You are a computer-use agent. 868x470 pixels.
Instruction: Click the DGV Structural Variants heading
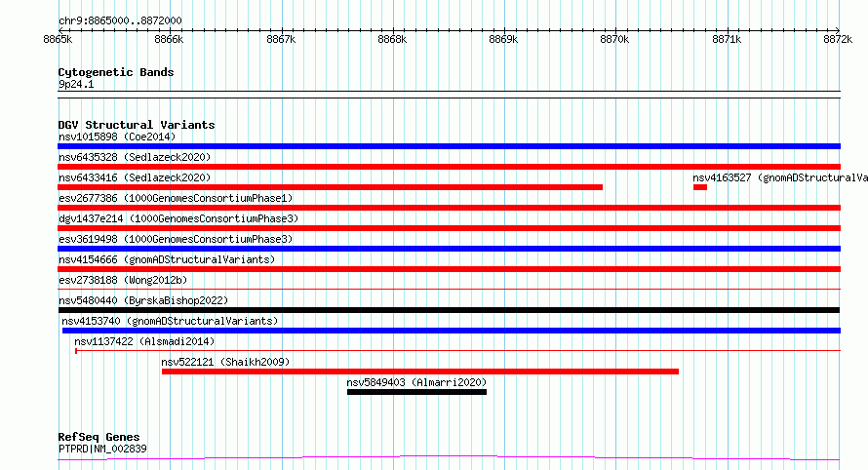137,125
